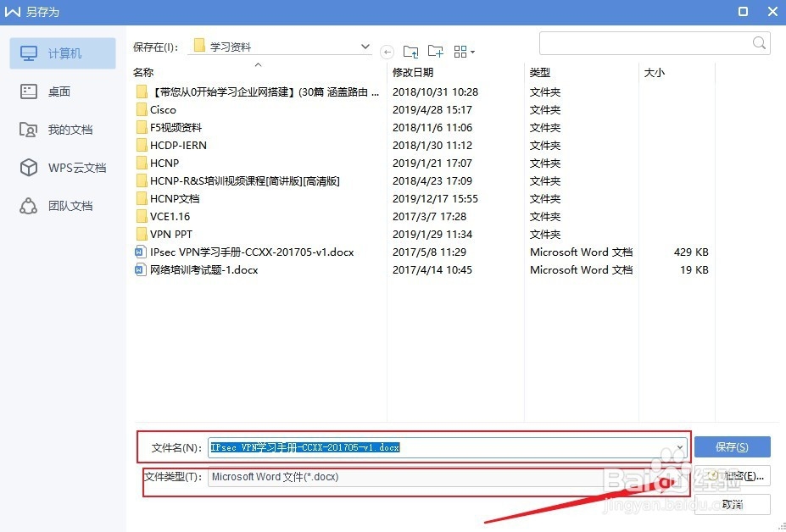Image resolution: width=786 pixels, height=532 pixels.
Task: Click the search magnifier icon
Action: click(x=758, y=42)
